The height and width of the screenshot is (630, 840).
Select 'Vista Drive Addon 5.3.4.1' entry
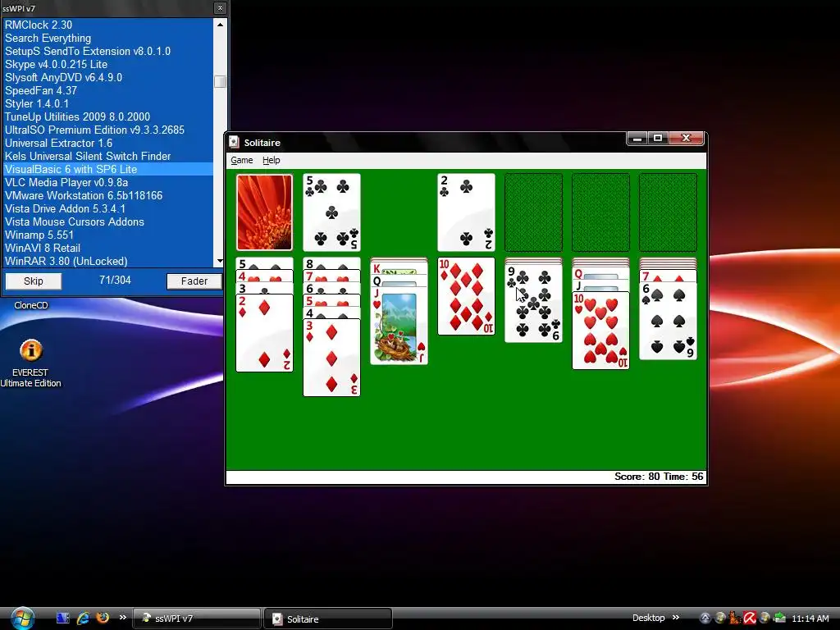(107, 208)
